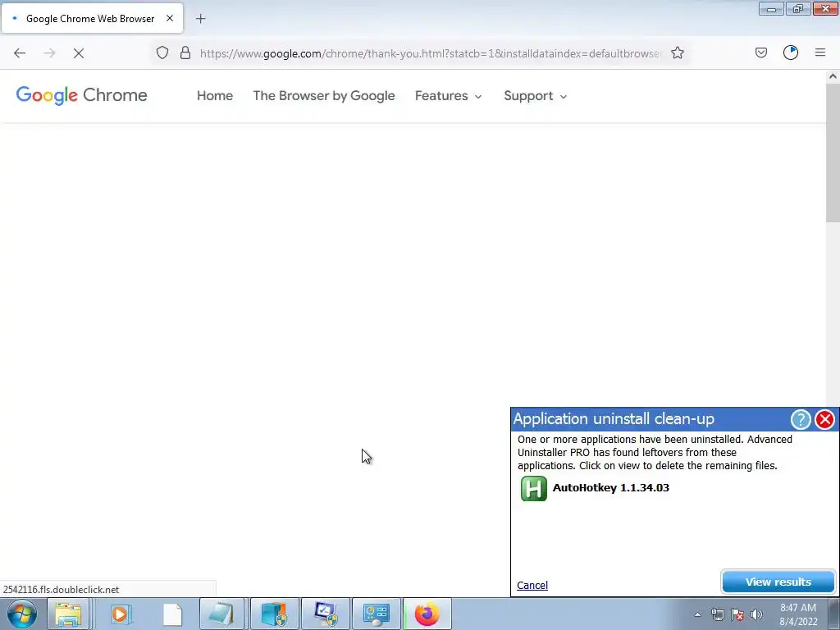Open a new tab with the plus button
Screen dimensions: 840x630
coord(200,19)
